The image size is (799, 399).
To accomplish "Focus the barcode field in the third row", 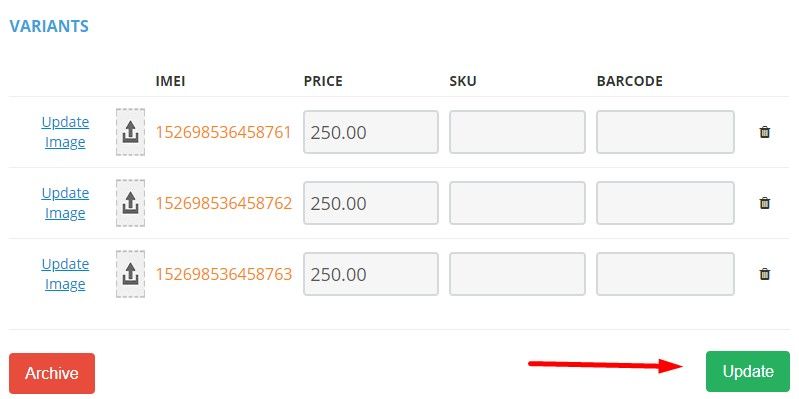I will [x=665, y=274].
